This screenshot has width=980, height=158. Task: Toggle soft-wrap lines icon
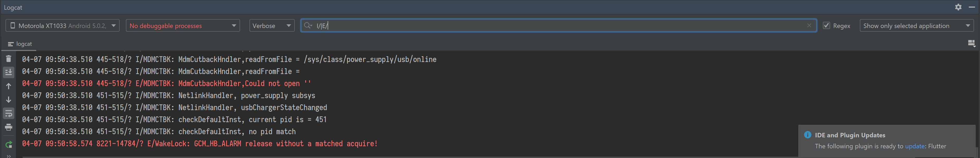pos(8,113)
